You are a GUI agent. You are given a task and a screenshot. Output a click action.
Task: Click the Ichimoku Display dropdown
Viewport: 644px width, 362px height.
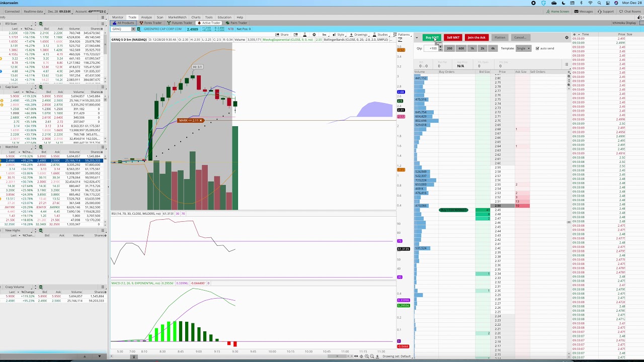[624, 23]
